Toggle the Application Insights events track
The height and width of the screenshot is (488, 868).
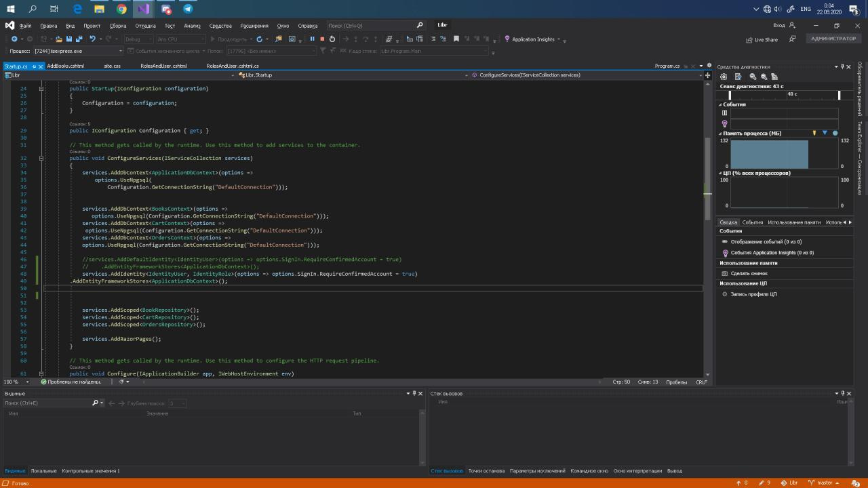[x=724, y=124]
